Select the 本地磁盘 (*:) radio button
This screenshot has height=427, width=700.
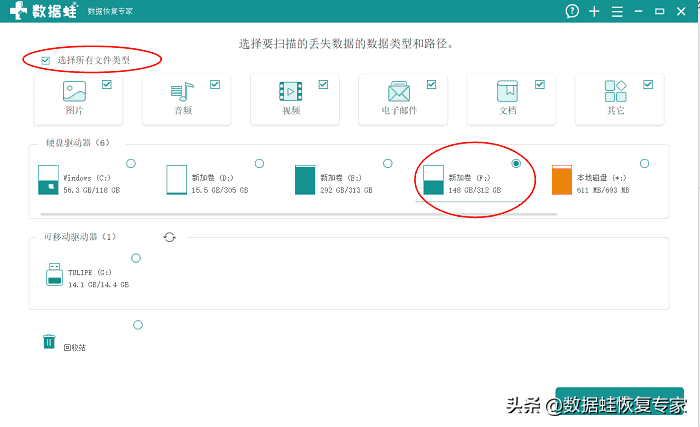[644, 163]
